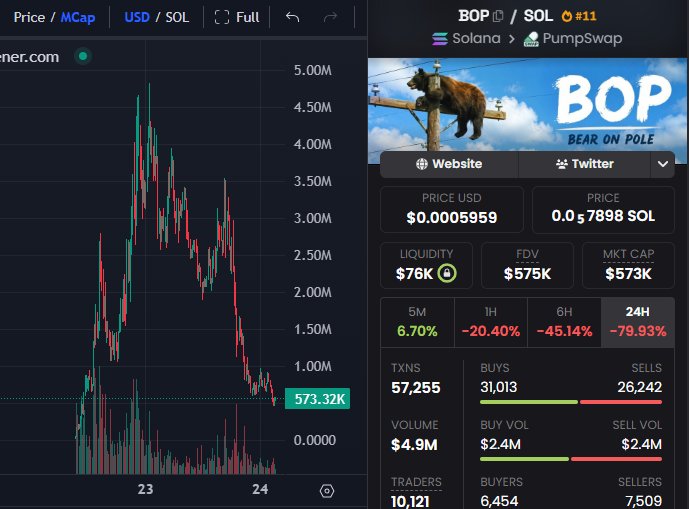Select the 1H timeframe tab
Viewport: 689px width, 509px height.
(x=491, y=322)
